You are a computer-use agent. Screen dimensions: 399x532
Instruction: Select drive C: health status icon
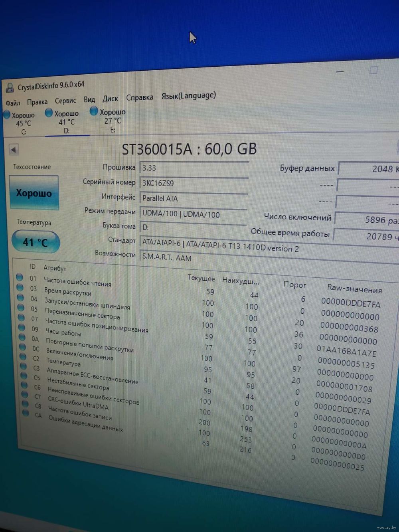tap(7, 115)
